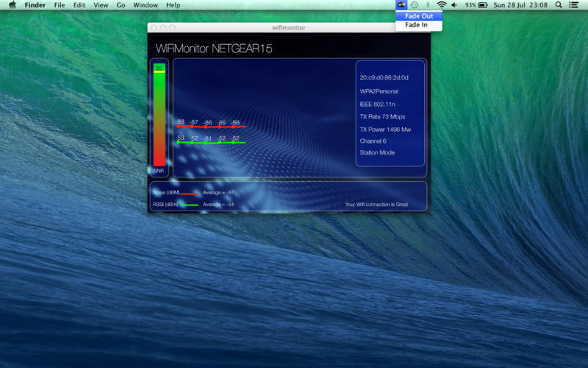Open the Help menu
This screenshot has width=588, height=368.
(x=173, y=5)
